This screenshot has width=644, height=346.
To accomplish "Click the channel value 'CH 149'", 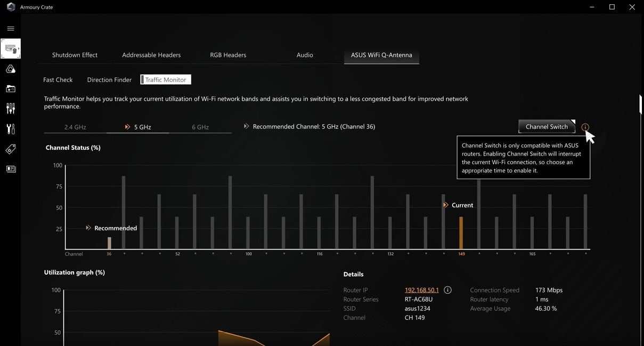I will coord(415,318).
